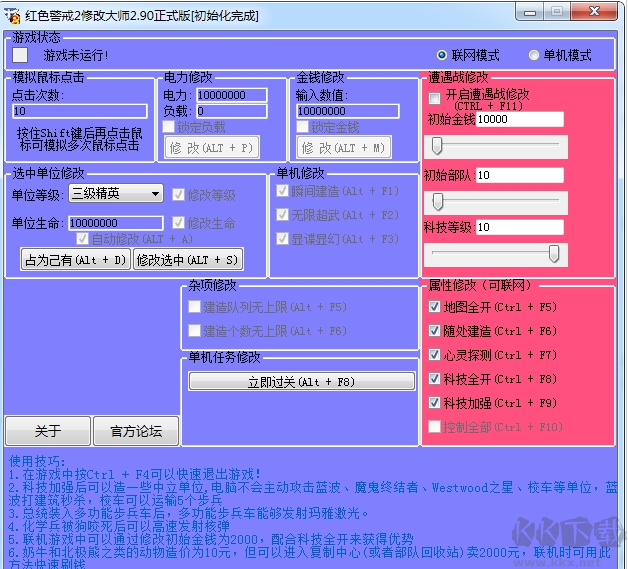628x569 pixels.
Task: Minimize the trainer window
Action: 530,12
